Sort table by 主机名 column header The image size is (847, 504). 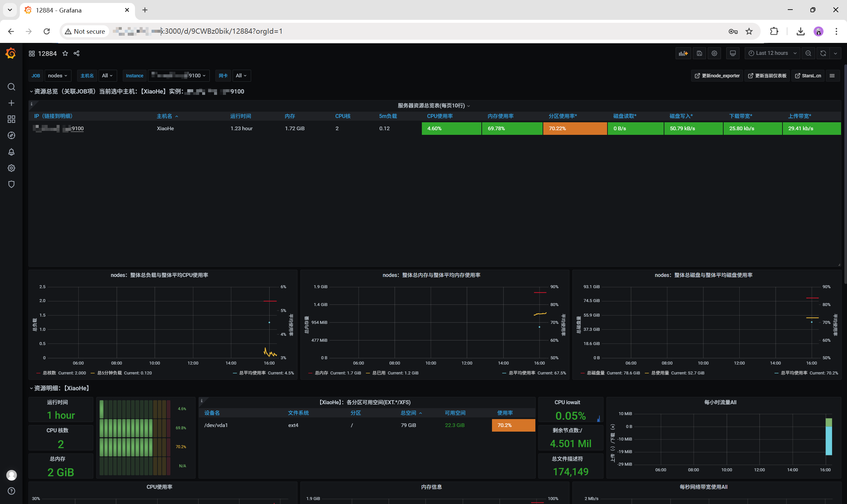point(164,116)
